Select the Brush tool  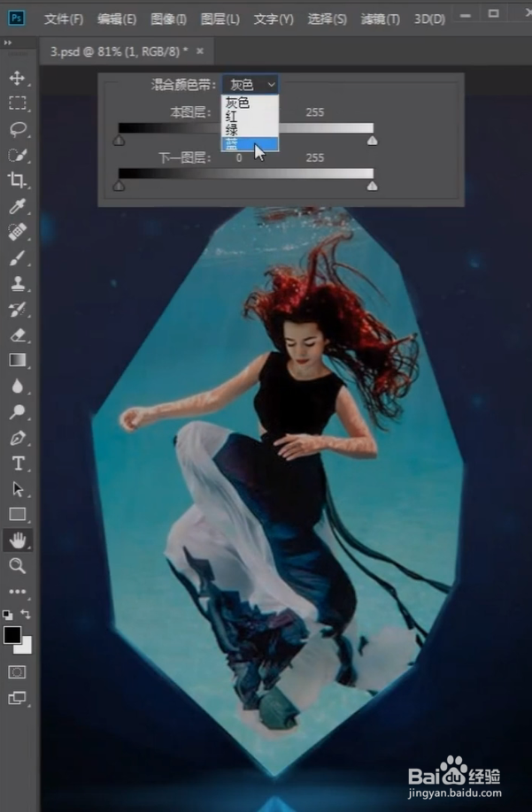tap(17, 257)
